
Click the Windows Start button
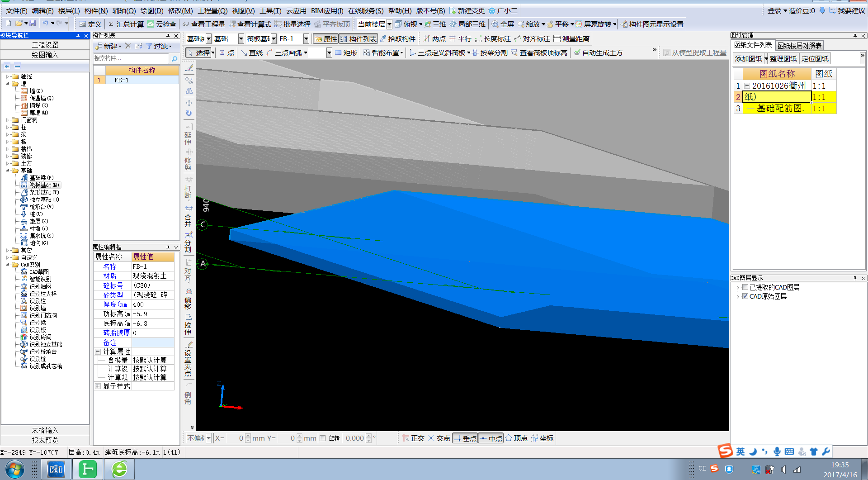(x=14, y=470)
